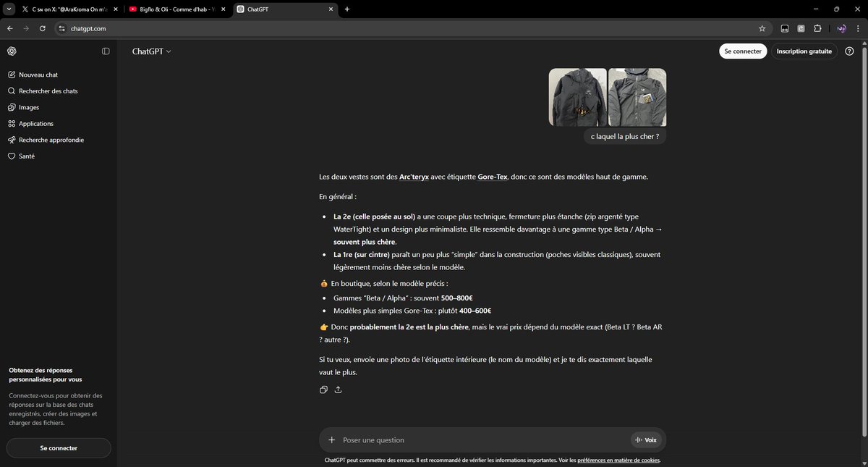Copy the response with the copy icon
The image size is (868, 467).
(323, 390)
